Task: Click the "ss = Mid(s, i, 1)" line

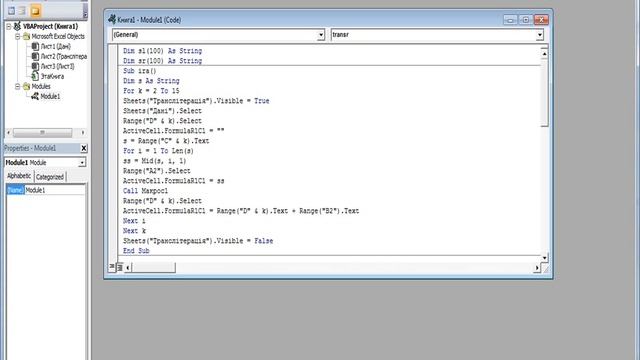Action: pyautogui.click(x=155, y=161)
